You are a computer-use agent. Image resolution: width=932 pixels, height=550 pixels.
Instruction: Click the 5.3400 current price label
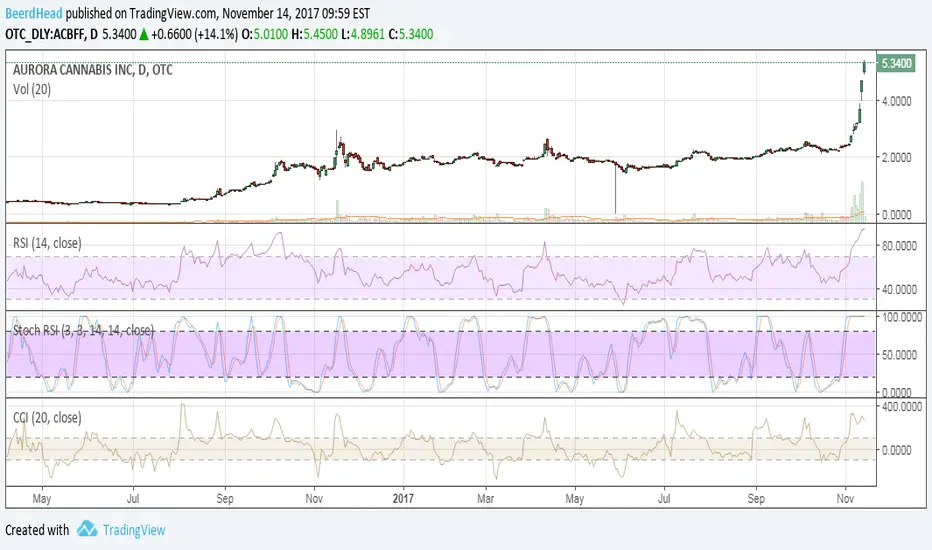click(896, 63)
